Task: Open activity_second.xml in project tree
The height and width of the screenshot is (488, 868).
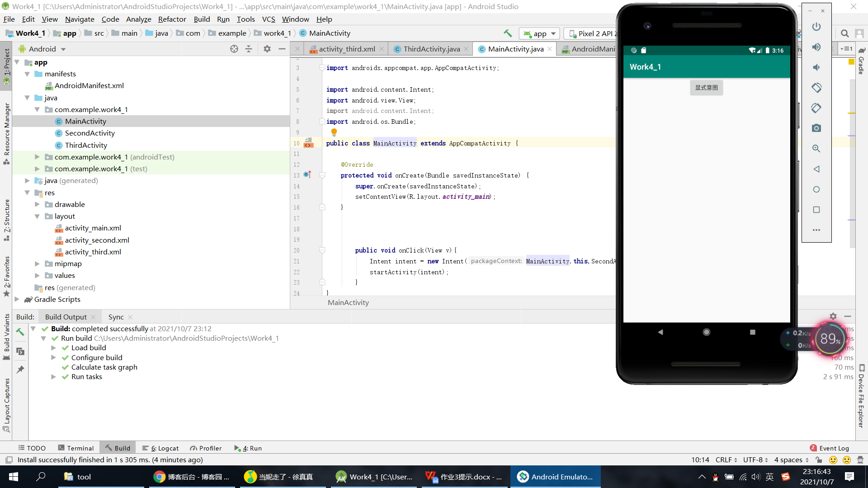Action: point(97,240)
